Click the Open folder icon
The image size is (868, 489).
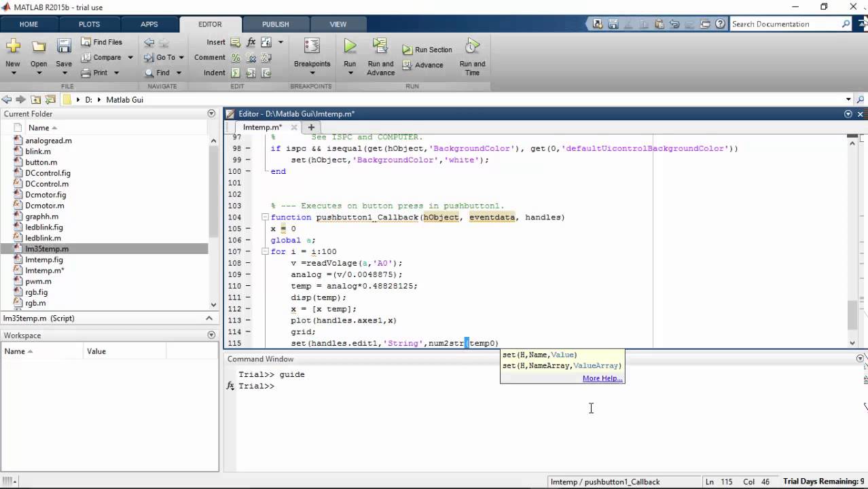pos(39,46)
